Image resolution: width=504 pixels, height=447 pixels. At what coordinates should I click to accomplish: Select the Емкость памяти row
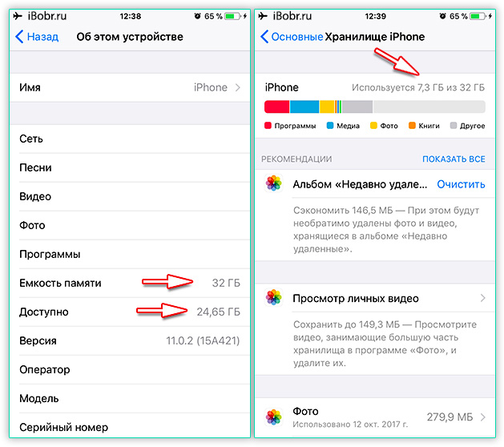tap(130, 283)
